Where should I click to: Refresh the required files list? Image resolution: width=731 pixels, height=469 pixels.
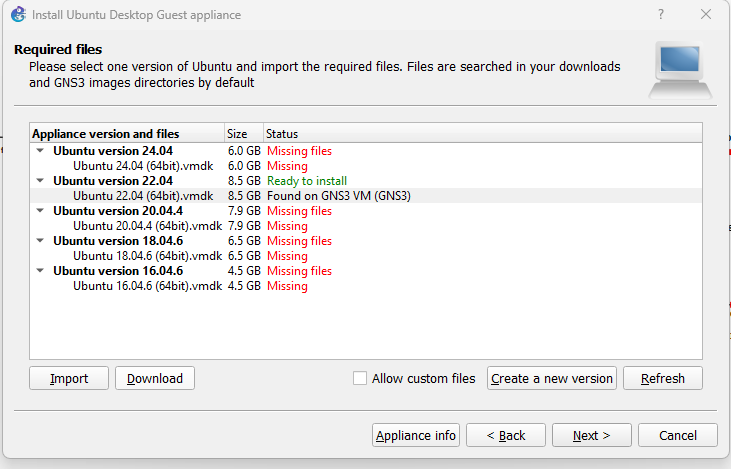pos(662,378)
